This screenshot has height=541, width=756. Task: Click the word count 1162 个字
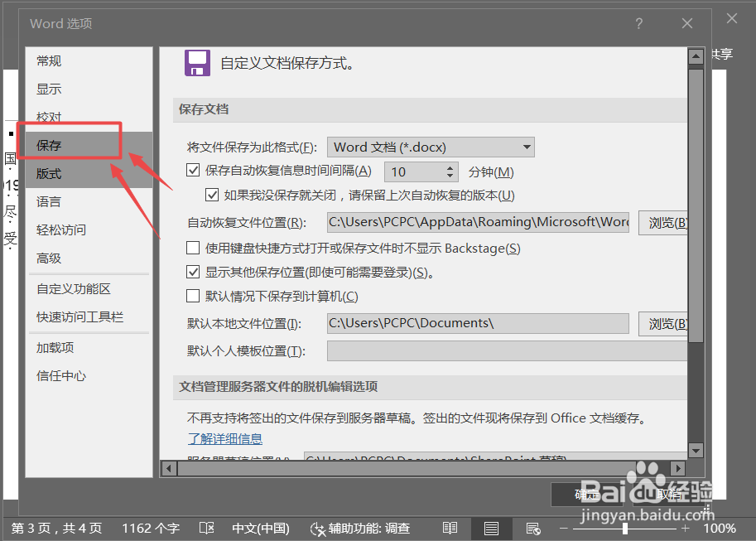(151, 529)
